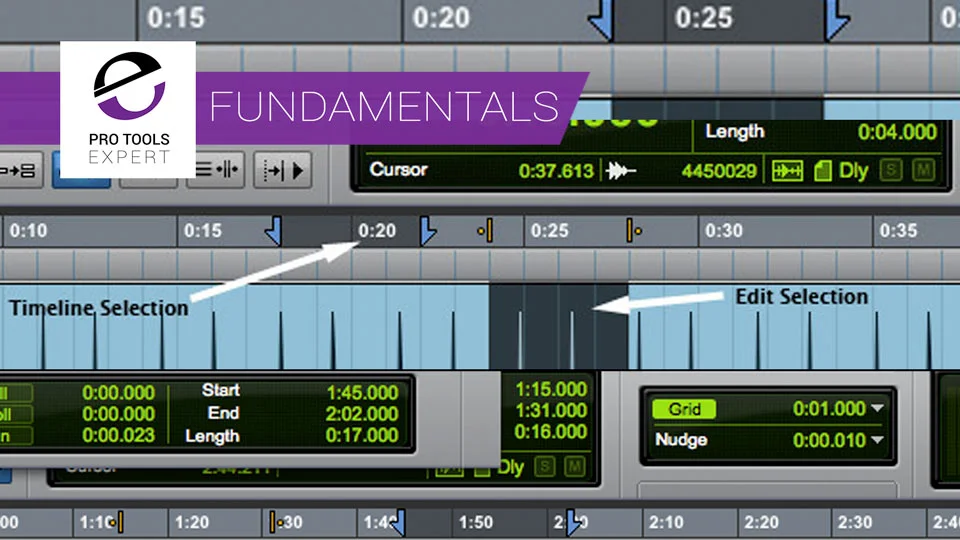This screenshot has height=540, width=960.
Task: Toggle the green Grid mode button
Action: (x=684, y=409)
